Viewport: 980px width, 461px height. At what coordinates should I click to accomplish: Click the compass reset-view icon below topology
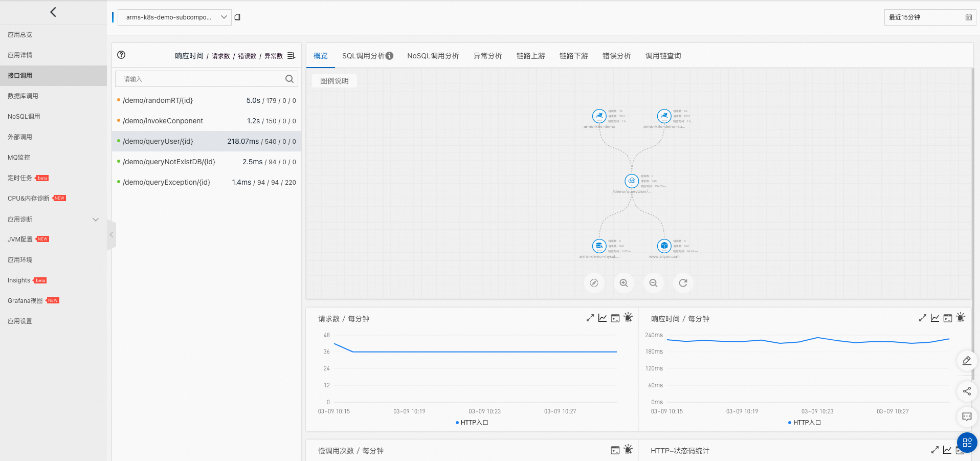(x=594, y=283)
